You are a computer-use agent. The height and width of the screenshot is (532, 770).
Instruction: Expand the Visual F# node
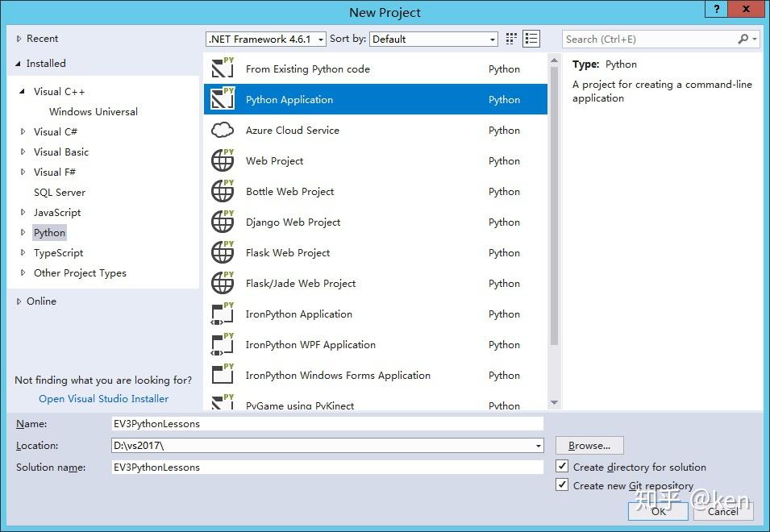coord(23,172)
